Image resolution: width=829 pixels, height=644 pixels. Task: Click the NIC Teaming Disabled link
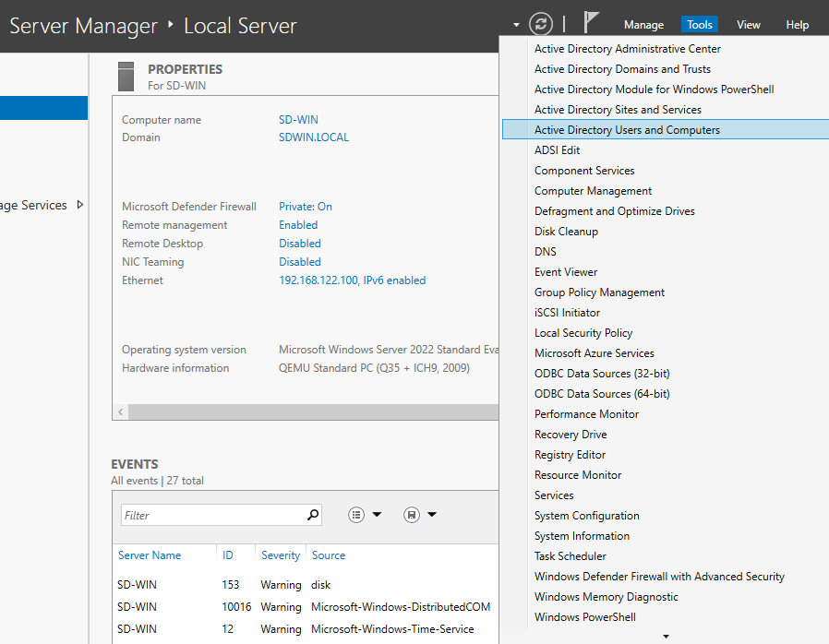(x=300, y=262)
